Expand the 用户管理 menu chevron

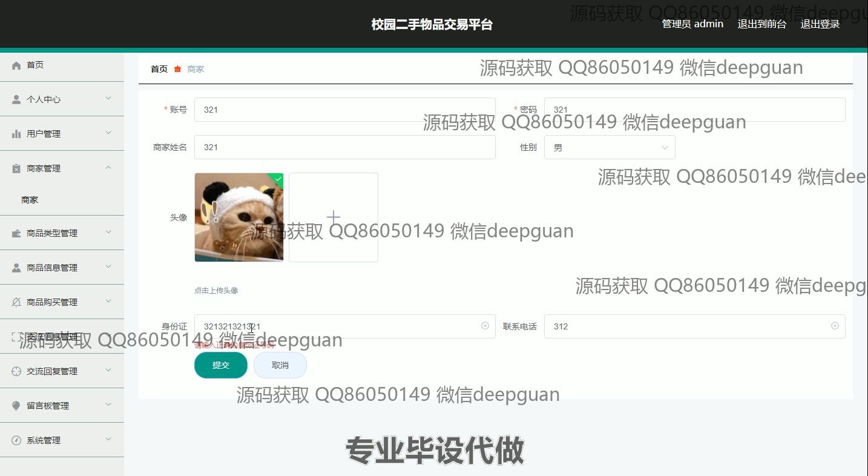tap(108, 133)
